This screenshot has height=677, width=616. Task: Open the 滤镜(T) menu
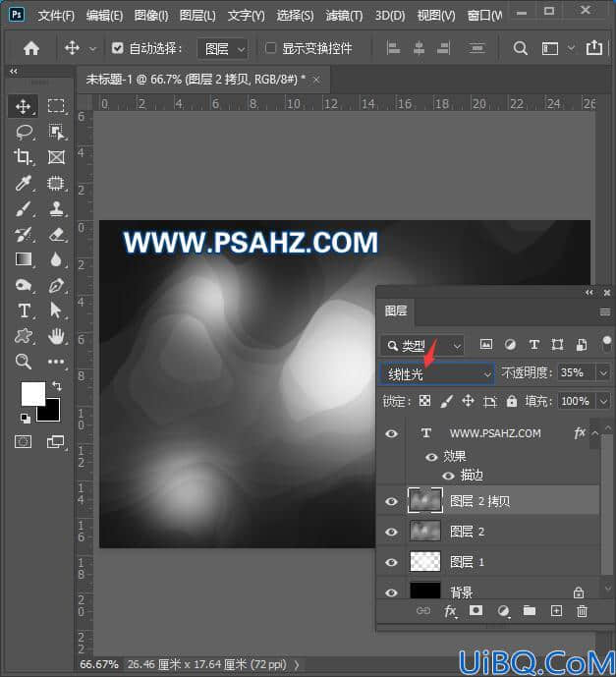pyautogui.click(x=344, y=16)
